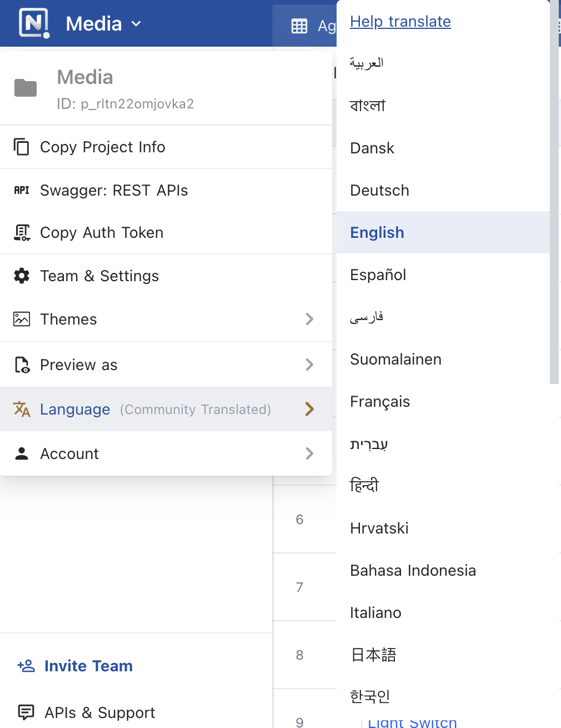Image resolution: width=561 pixels, height=728 pixels.
Task: Click the Copy Project Info icon
Action: tap(21, 147)
